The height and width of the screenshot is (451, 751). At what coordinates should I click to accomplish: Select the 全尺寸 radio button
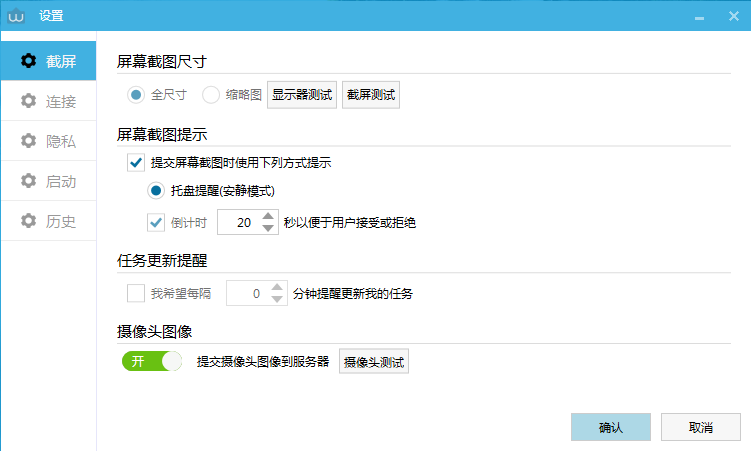[x=136, y=95]
